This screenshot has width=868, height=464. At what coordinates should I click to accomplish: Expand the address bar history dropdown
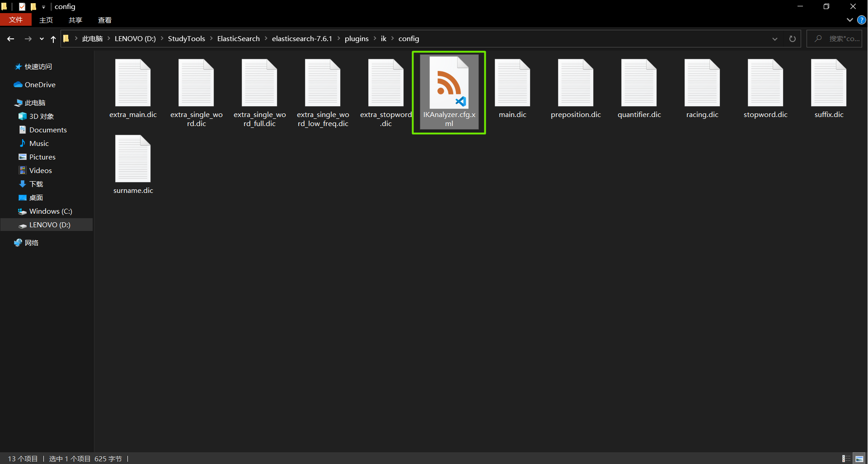pos(775,39)
